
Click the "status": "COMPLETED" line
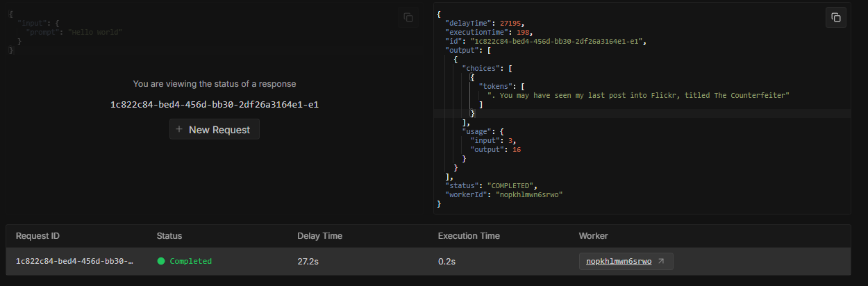coord(492,185)
